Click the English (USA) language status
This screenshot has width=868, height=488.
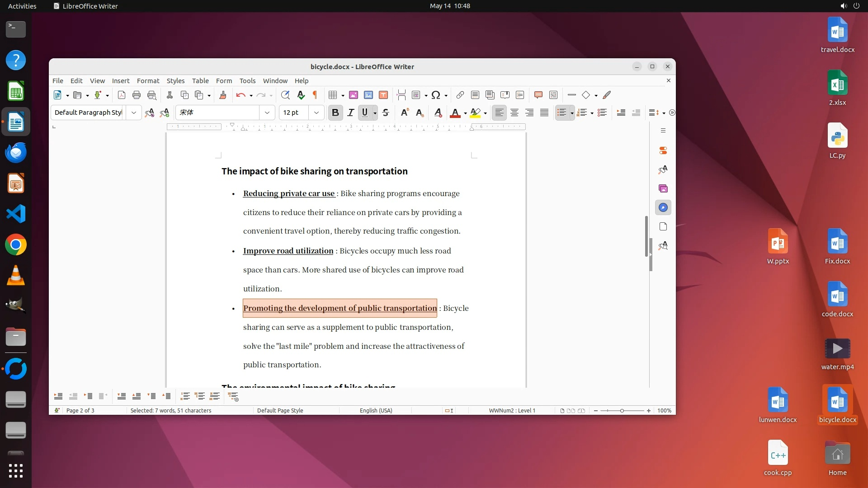pos(376,411)
